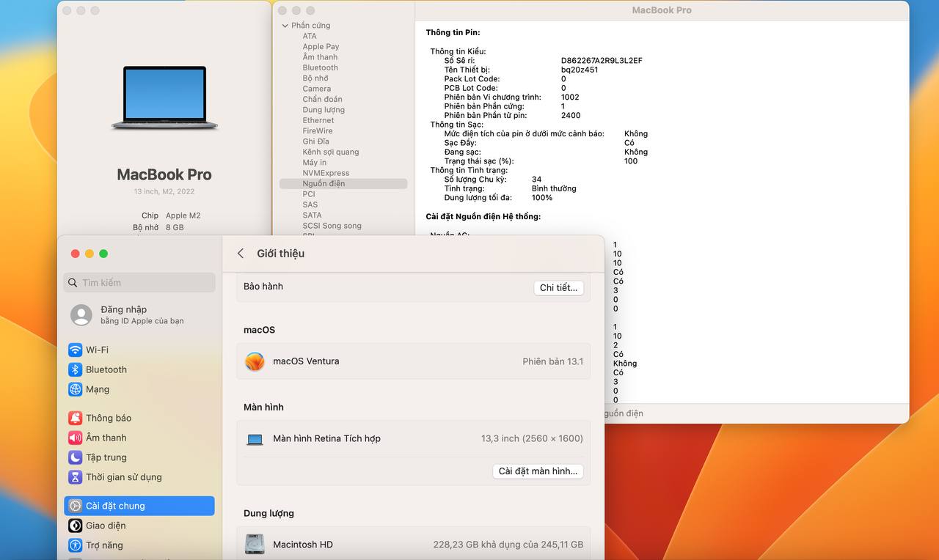Click the 13 inch, M2, 2022 subtitle

(164, 191)
